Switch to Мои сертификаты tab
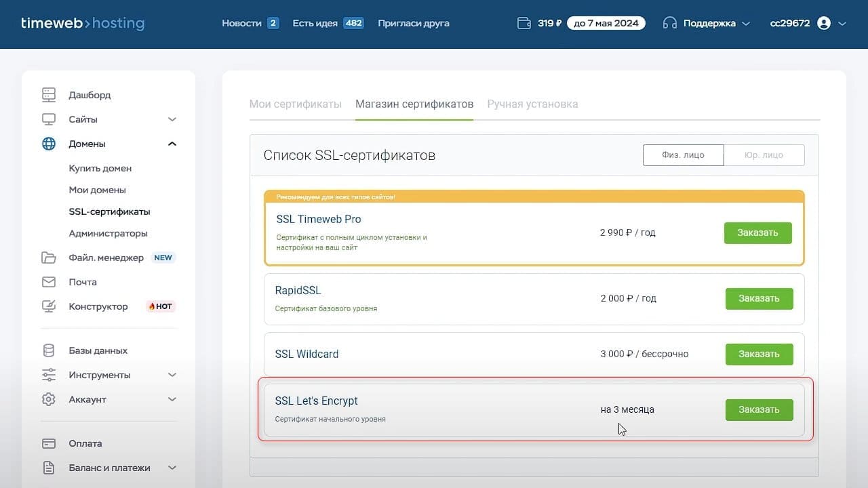868x488 pixels. click(x=296, y=104)
